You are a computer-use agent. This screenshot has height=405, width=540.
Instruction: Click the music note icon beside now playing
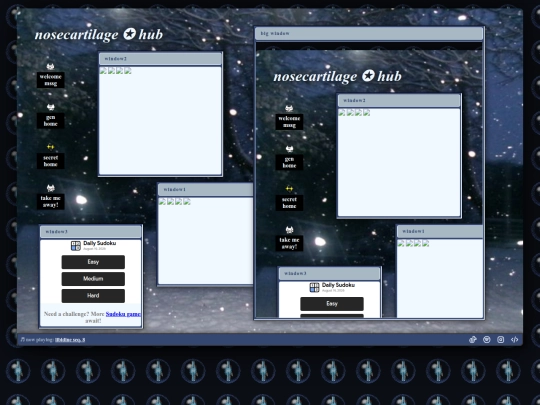click(22, 340)
